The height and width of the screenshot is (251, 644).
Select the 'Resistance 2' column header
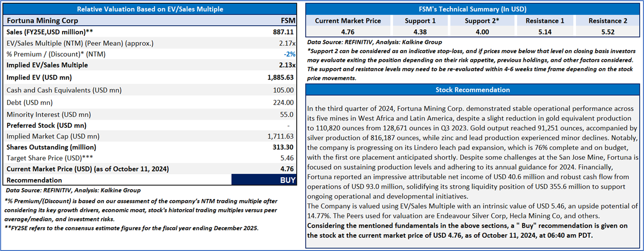pos(607,20)
